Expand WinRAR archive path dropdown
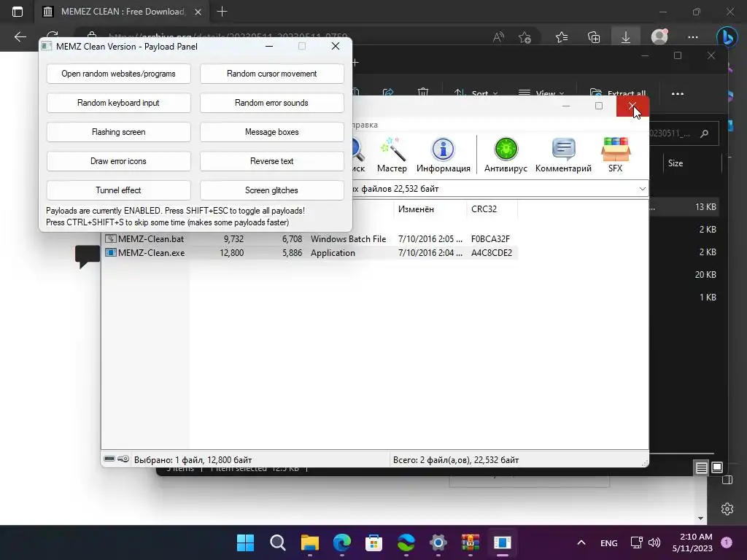Screen dimensions: 747x560 click(642, 189)
